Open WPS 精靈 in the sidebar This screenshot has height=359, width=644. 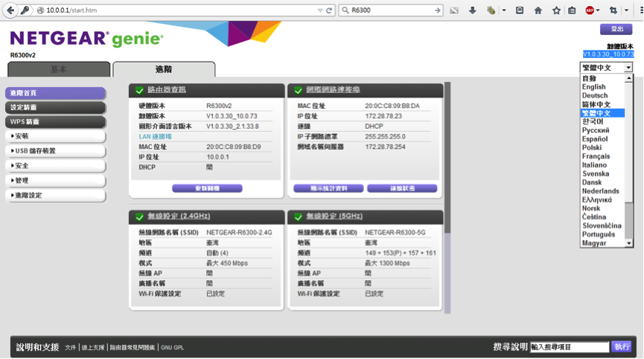[55, 122]
